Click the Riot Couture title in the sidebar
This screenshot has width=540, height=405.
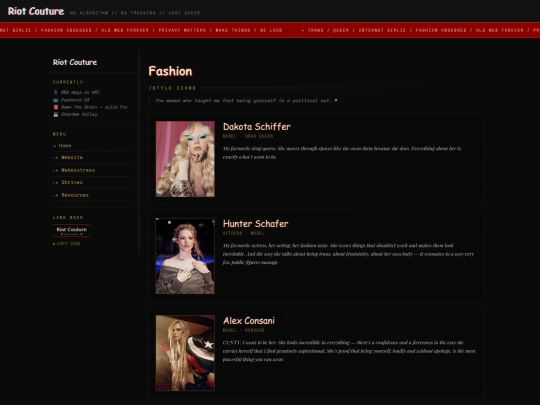(x=75, y=62)
